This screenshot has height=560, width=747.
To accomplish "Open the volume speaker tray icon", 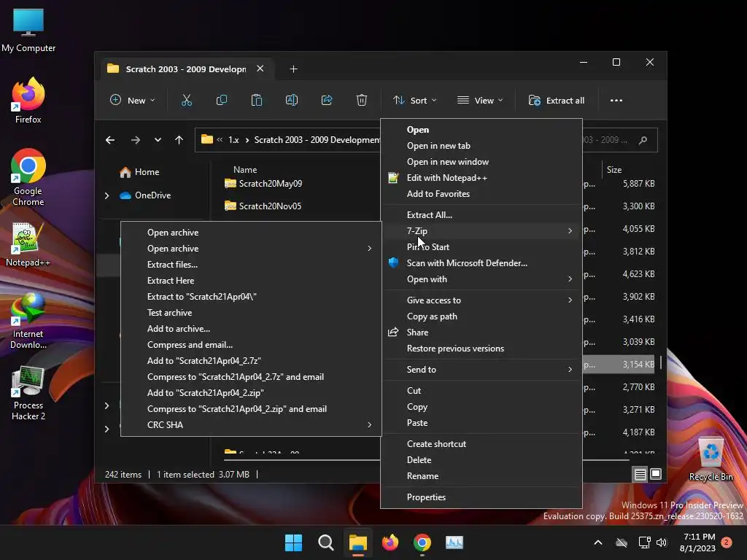I will [661, 542].
